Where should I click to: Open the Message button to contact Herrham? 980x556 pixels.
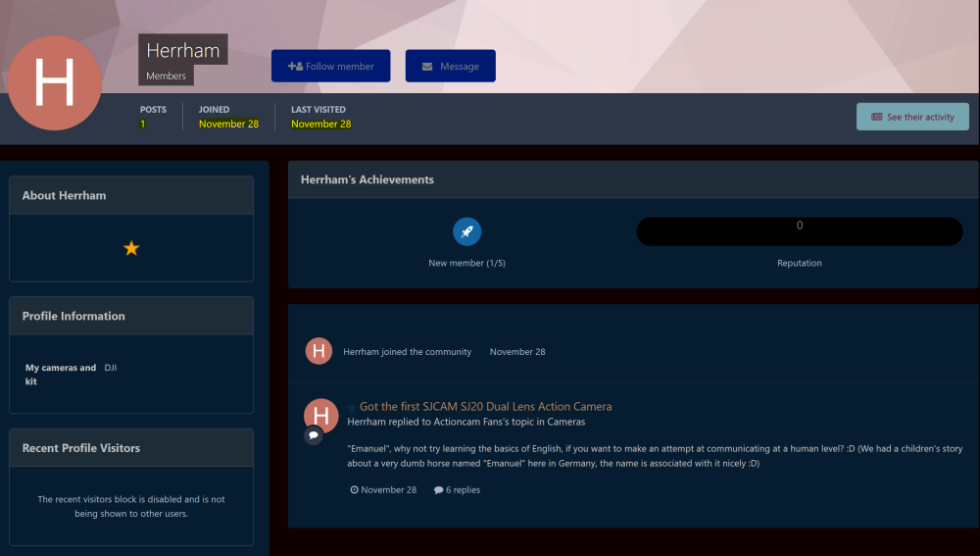pos(450,67)
